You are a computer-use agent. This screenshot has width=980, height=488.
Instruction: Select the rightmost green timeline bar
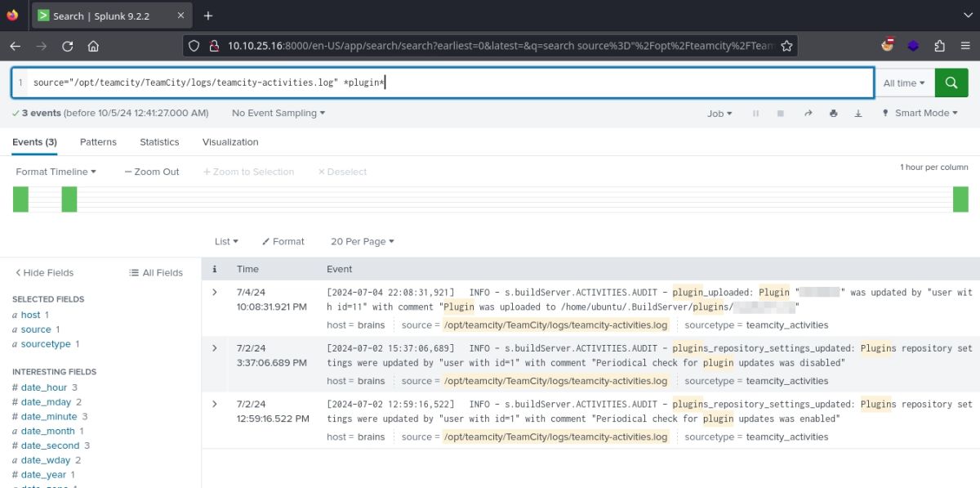(x=960, y=199)
